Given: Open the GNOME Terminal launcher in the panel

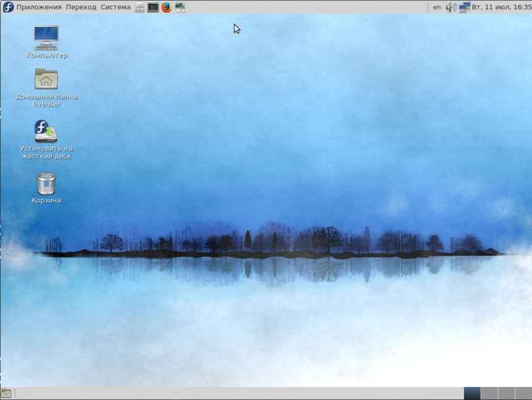Looking at the screenshot, I should [x=152, y=7].
